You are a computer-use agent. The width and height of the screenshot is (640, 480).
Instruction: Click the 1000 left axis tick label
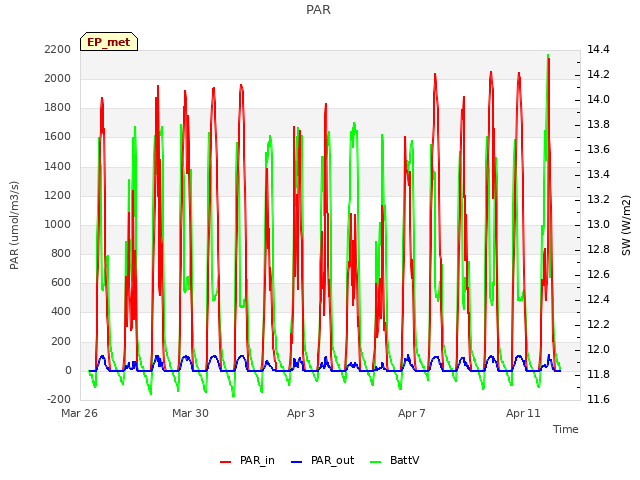coord(58,224)
